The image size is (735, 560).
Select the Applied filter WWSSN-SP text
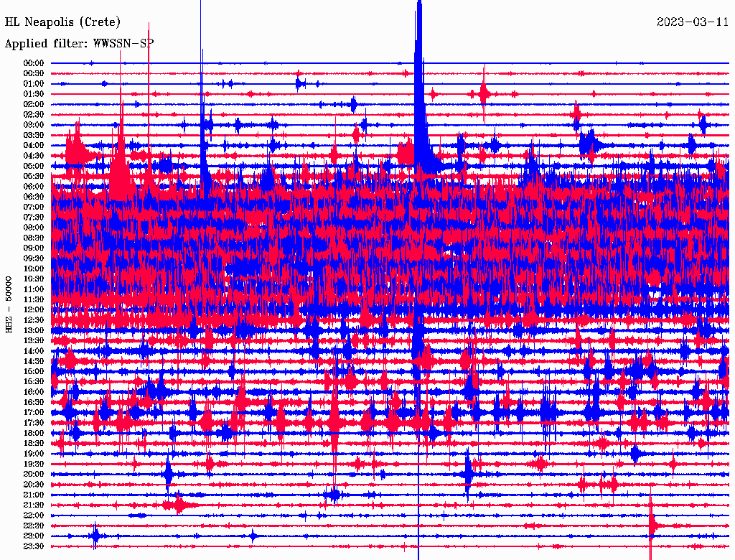pyautogui.click(x=79, y=43)
